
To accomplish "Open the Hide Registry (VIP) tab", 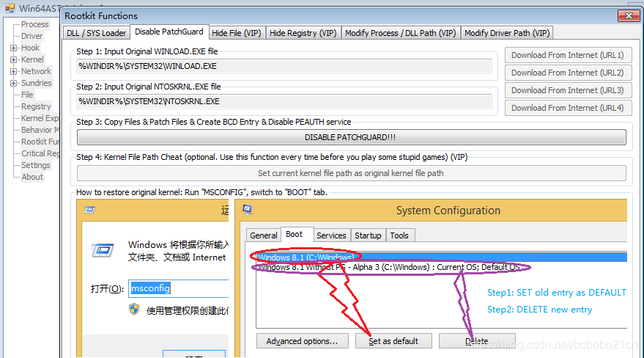I will pos(303,33).
